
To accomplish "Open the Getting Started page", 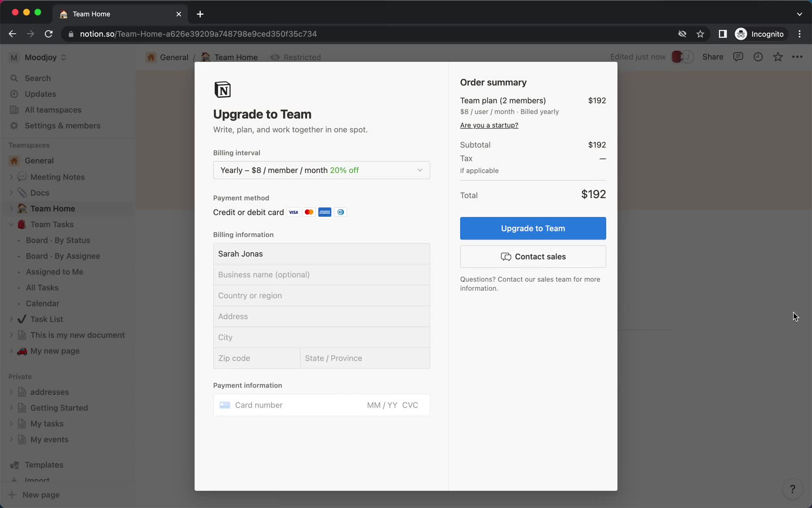I will click(59, 408).
